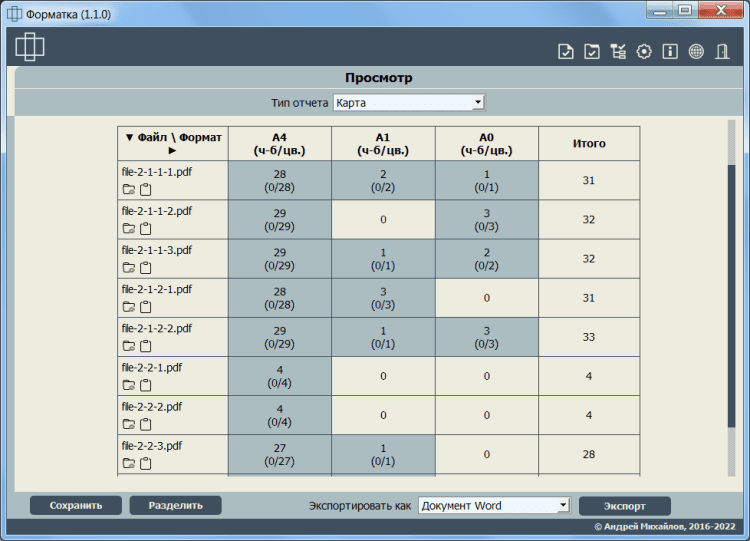
Task: Open the tree structure check icon
Action: [618, 51]
